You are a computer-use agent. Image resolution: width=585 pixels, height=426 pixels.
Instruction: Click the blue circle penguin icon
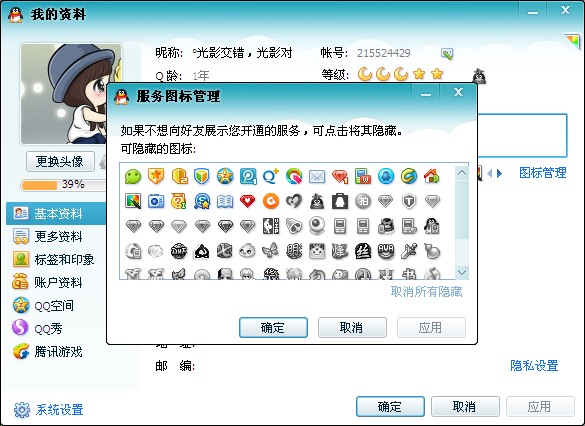point(386,176)
